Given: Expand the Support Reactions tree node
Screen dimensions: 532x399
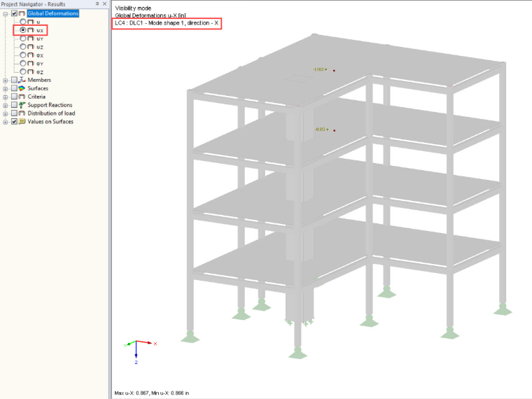Looking at the screenshot, I should [6, 106].
